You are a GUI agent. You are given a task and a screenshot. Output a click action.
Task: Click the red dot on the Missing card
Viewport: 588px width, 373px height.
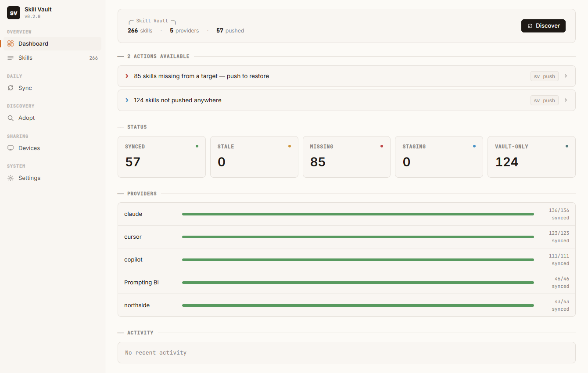click(x=382, y=146)
